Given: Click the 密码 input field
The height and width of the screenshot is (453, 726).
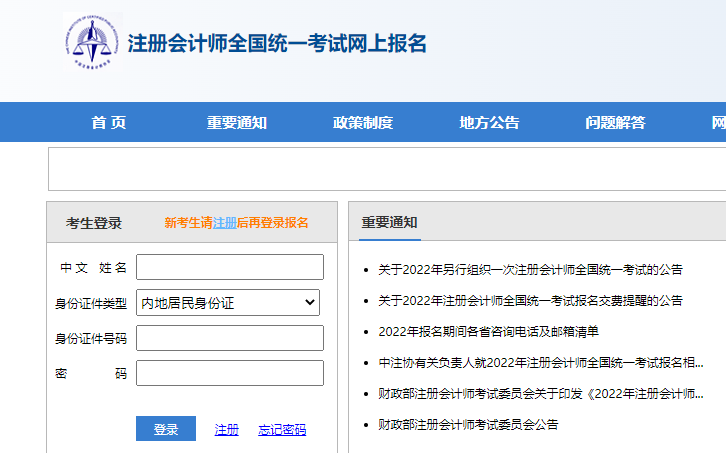Looking at the screenshot, I should (230, 373).
